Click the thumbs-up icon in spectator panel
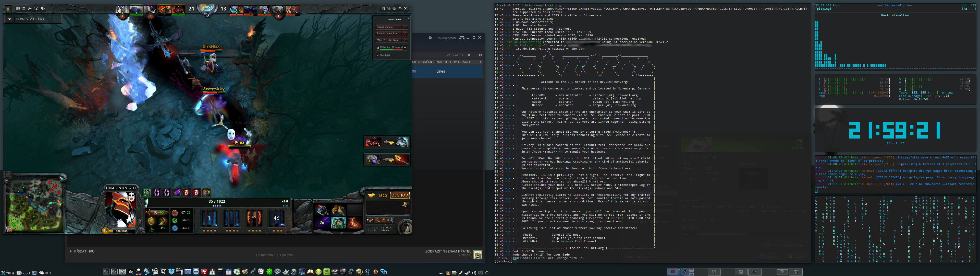Screen dimensions: 980x276 click(x=378, y=48)
